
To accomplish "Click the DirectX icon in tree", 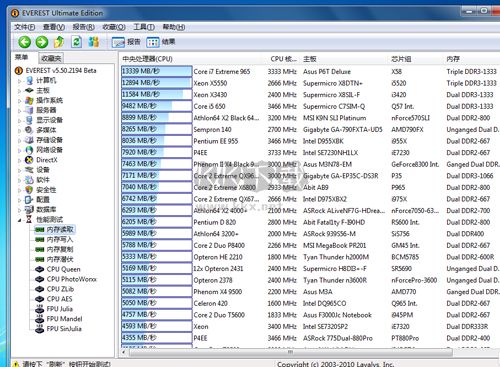I will pyautogui.click(x=29, y=160).
